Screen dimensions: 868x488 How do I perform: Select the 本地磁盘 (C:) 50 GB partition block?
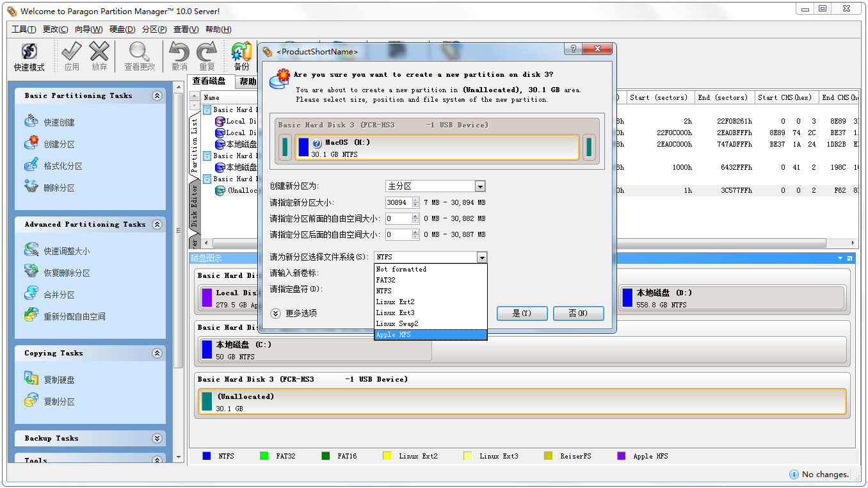(316, 350)
